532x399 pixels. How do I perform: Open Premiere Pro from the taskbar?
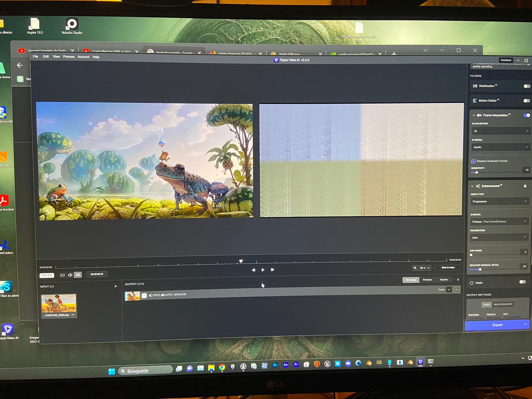point(296,364)
